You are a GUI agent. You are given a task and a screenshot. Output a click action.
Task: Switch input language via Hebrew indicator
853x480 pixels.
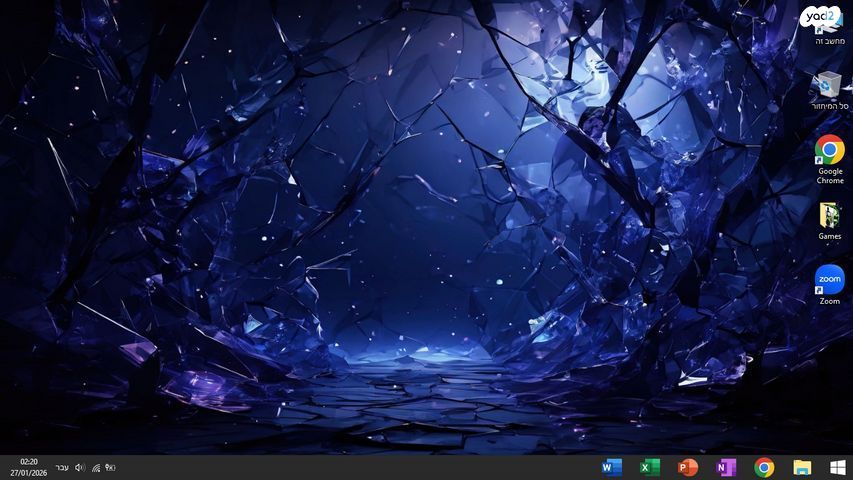(x=62, y=467)
